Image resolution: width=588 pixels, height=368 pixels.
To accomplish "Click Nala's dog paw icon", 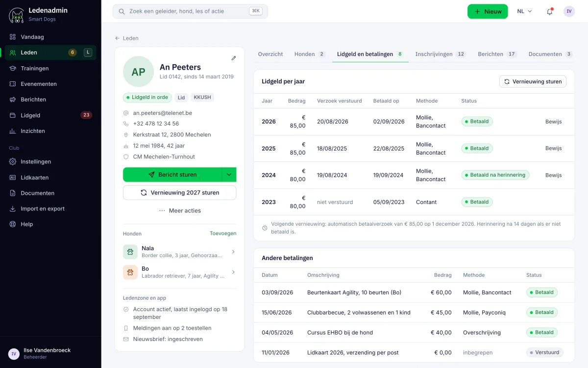I will pos(130,252).
